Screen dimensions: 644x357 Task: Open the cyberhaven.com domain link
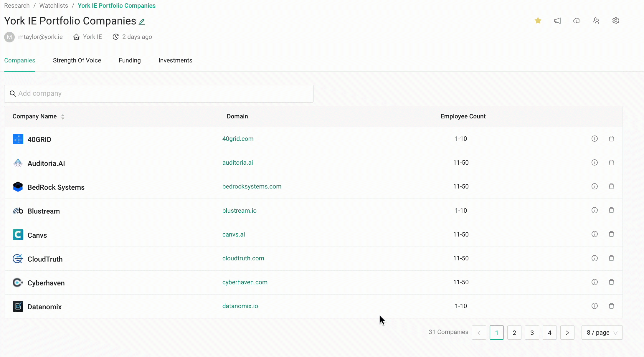(x=245, y=282)
